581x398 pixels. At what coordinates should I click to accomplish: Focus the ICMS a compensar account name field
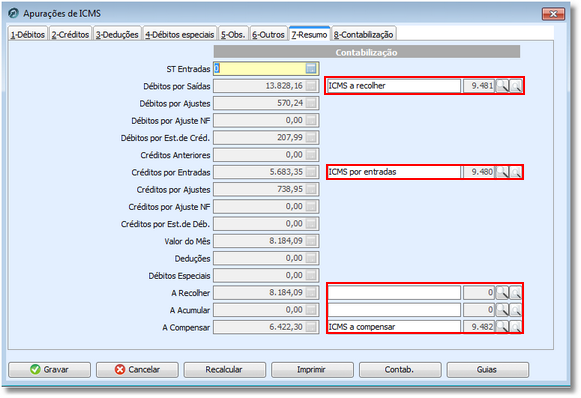tap(394, 327)
